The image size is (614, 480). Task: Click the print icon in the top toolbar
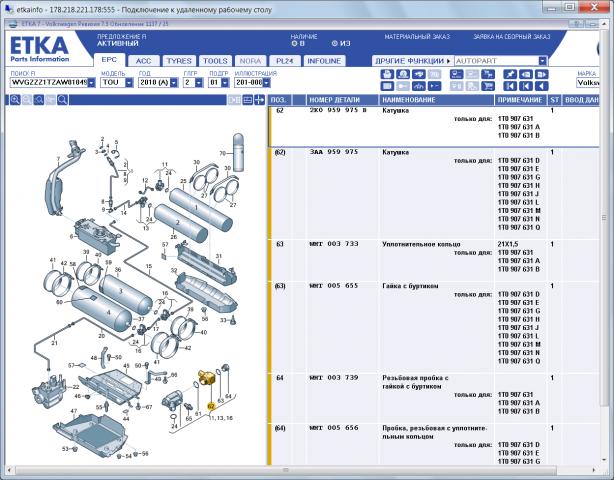[x=387, y=74]
